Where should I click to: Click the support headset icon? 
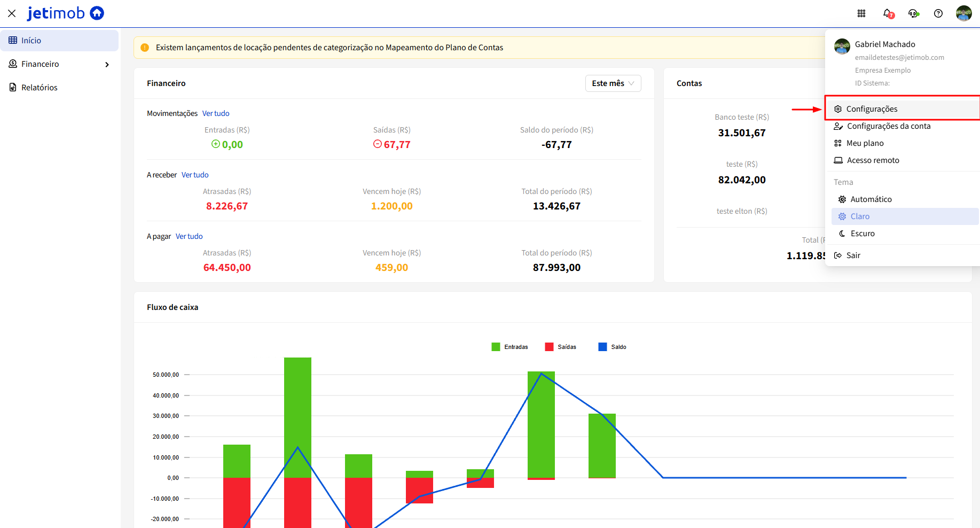[913, 13]
